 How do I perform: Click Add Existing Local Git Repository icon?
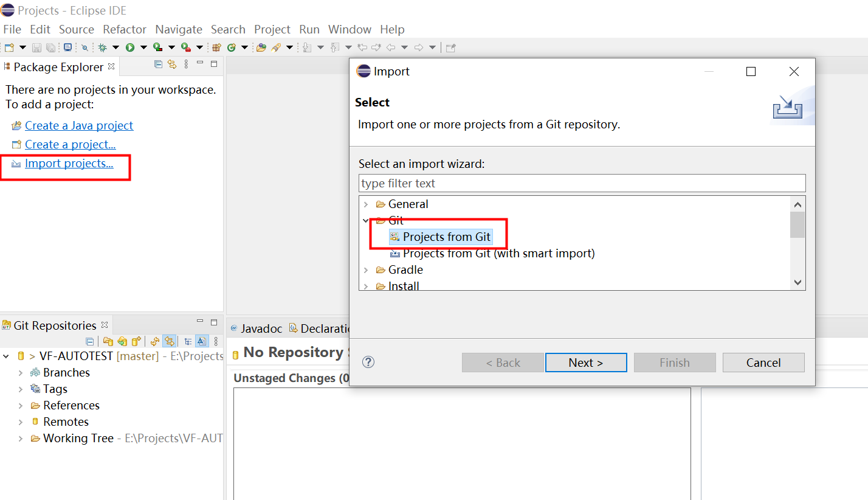[x=108, y=341]
